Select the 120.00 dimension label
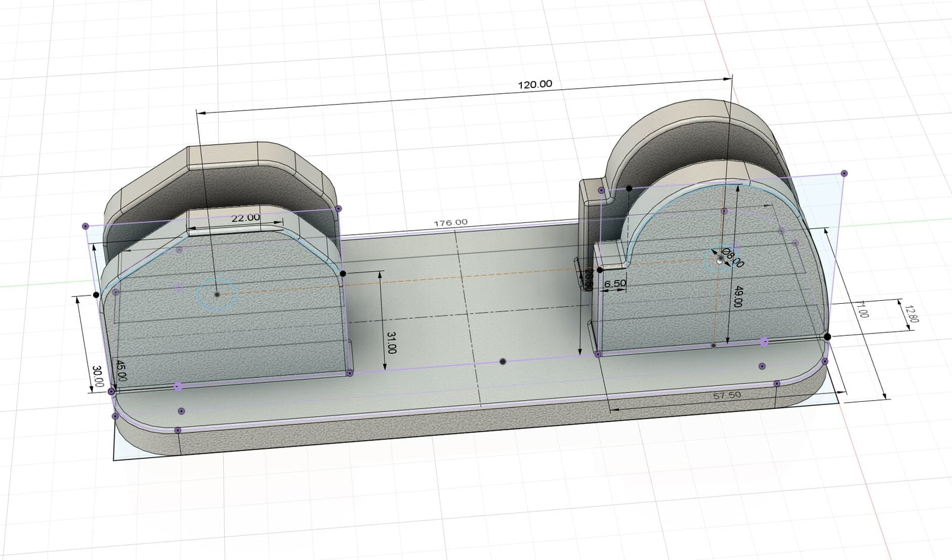Image resolution: width=952 pixels, height=560 pixels. pos(534,84)
